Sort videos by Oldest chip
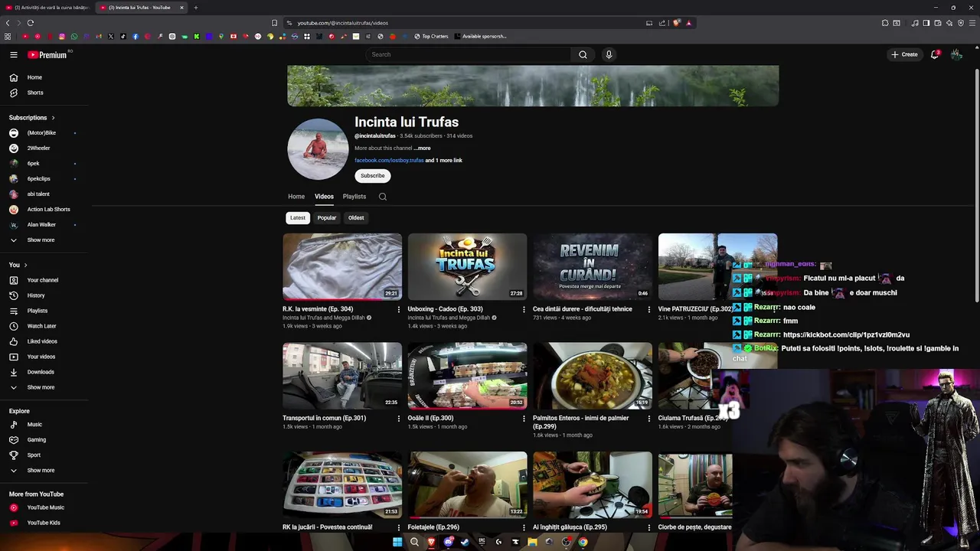Screen dimensions: 980x551 pyautogui.click(x=356, y=218)
